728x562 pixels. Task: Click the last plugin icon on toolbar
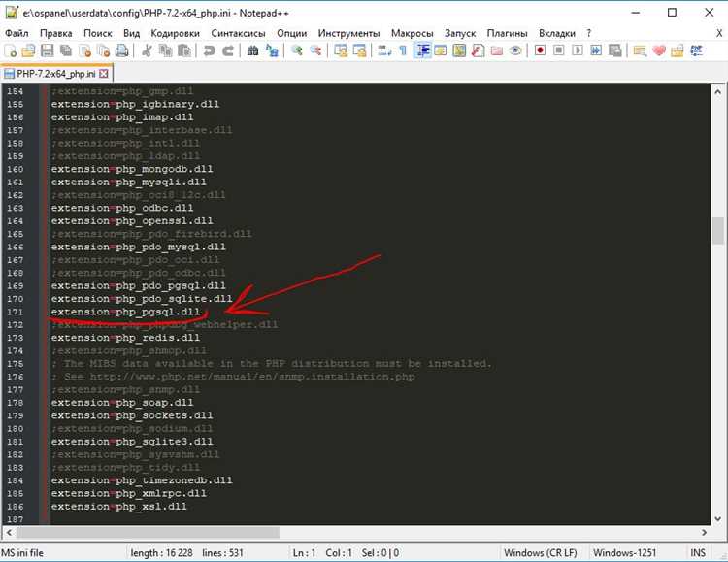click(696, 50)
